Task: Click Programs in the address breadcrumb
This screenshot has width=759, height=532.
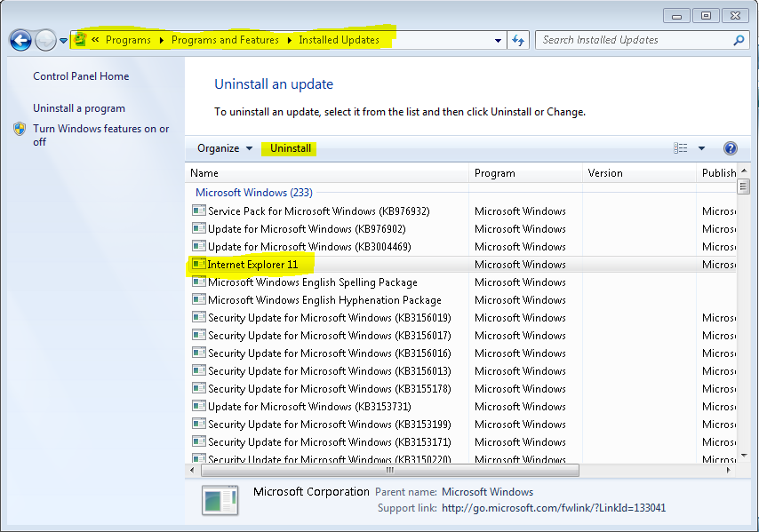Action: click(128, 40)
